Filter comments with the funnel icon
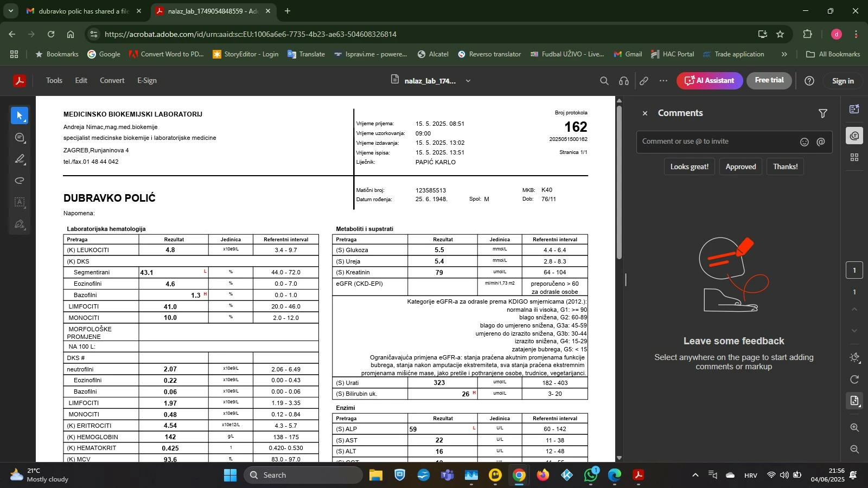 (823, 113)
